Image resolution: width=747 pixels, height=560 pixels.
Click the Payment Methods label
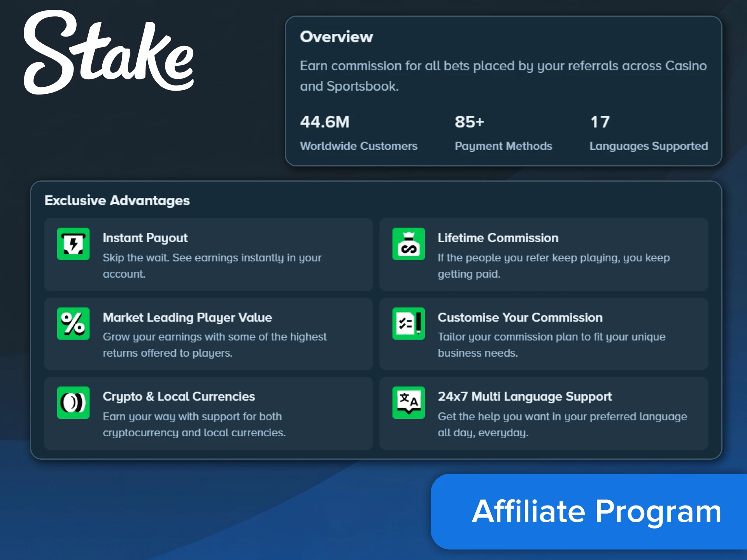click(503, 146)
